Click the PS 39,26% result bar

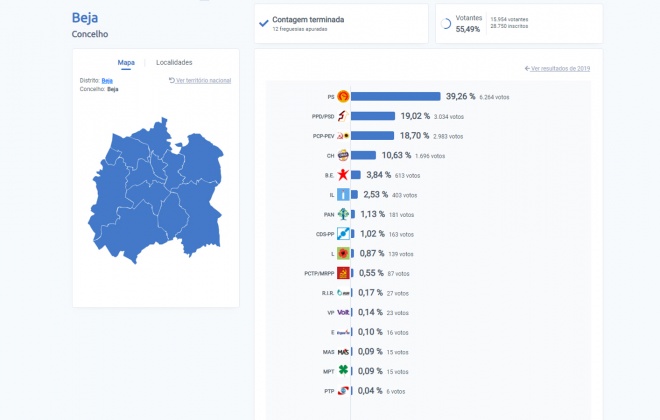click(396, 96)
